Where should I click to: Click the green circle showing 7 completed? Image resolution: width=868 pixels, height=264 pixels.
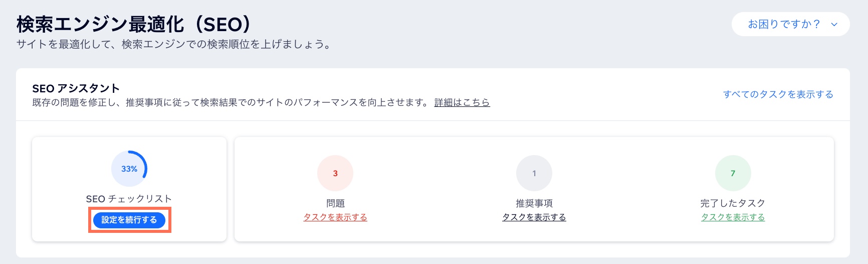(733, 173)
